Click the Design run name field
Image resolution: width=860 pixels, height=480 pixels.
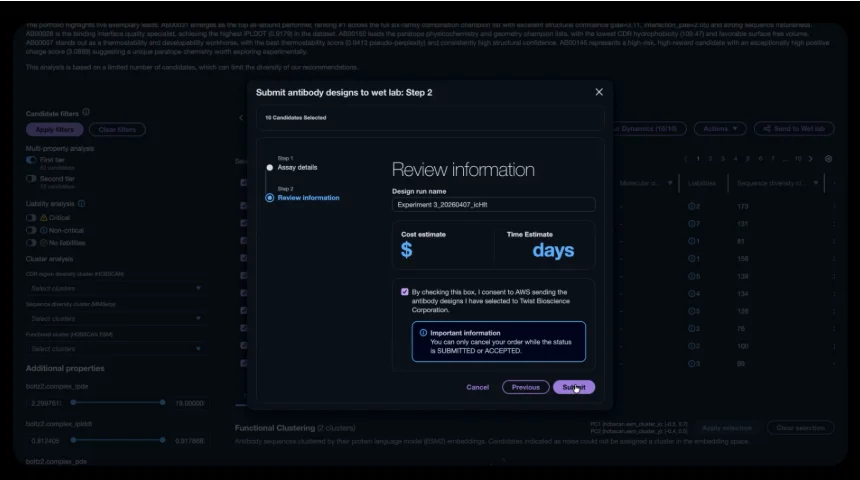(493, 205)
